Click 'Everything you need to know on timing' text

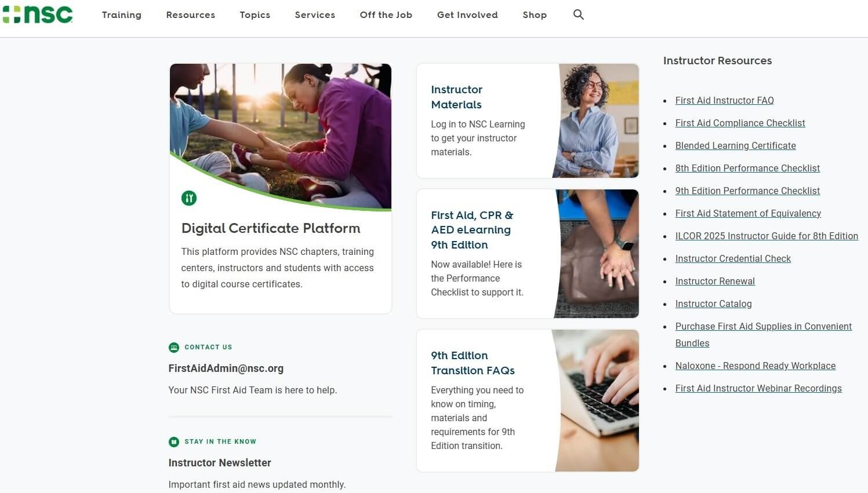477,418
